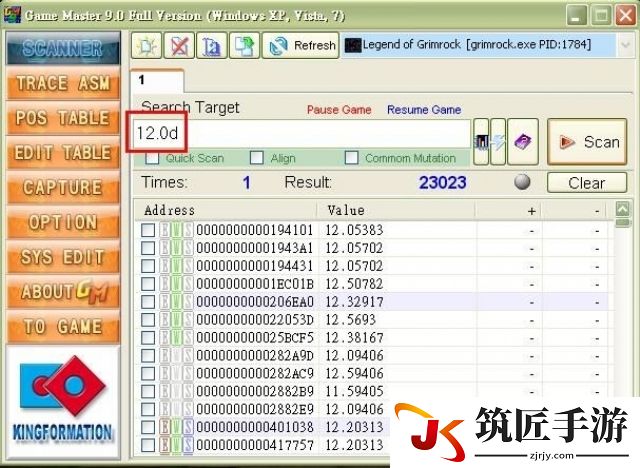Open the CAPTURE panel
The image size is (640, 468).
tap(63, 187)
